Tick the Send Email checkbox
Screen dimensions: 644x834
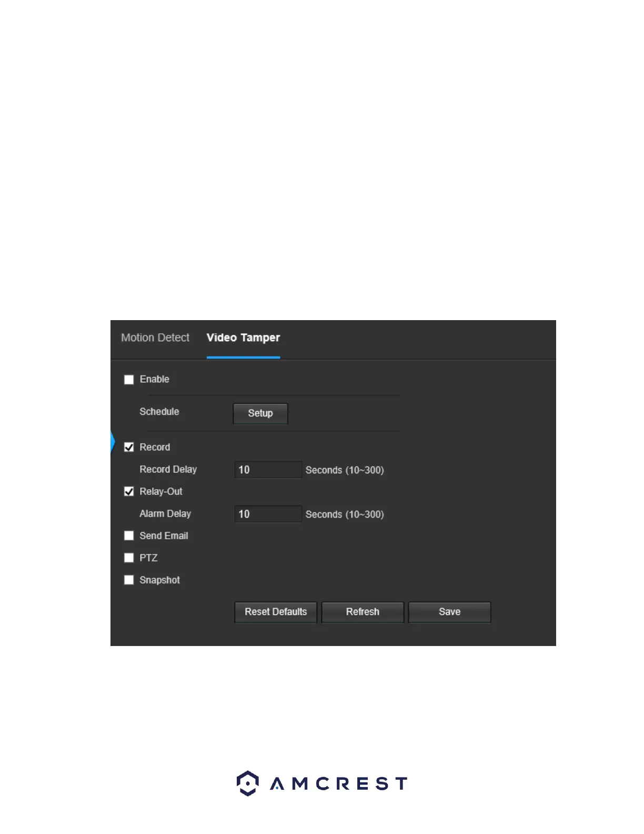[x=129, y=535]
